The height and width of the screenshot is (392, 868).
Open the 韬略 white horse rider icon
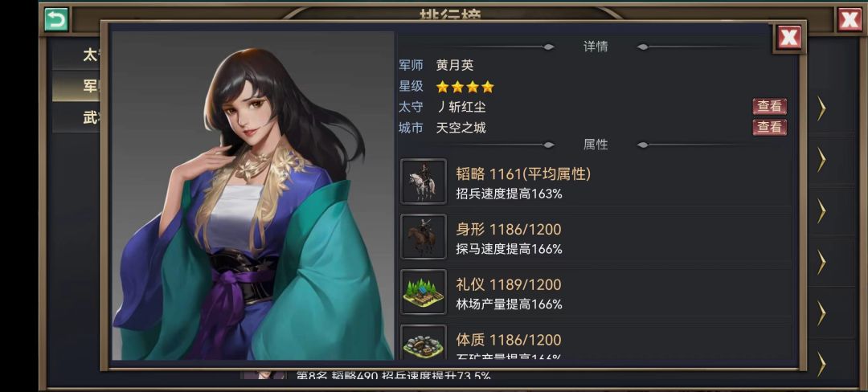click(424, 182)
